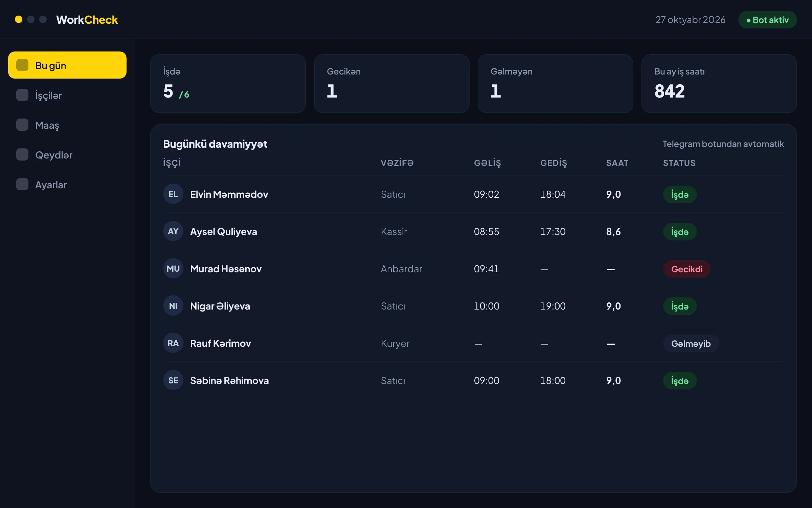Open the Bu ay iş saatı card

(719, 83)
